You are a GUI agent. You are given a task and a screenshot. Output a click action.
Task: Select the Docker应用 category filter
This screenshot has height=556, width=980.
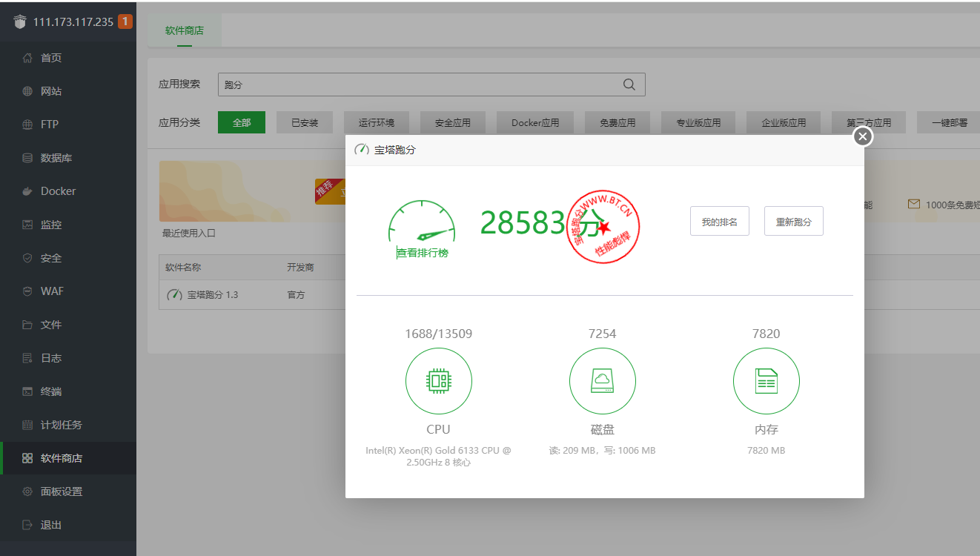(535, 122)
